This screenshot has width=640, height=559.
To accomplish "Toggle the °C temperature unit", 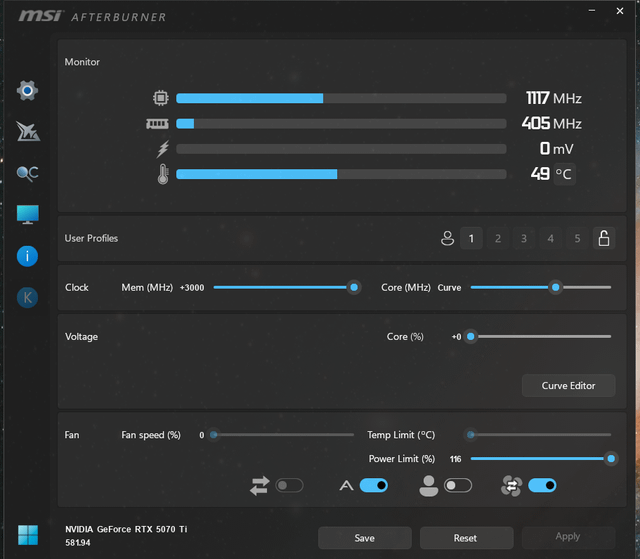I will tap(564, 174).
